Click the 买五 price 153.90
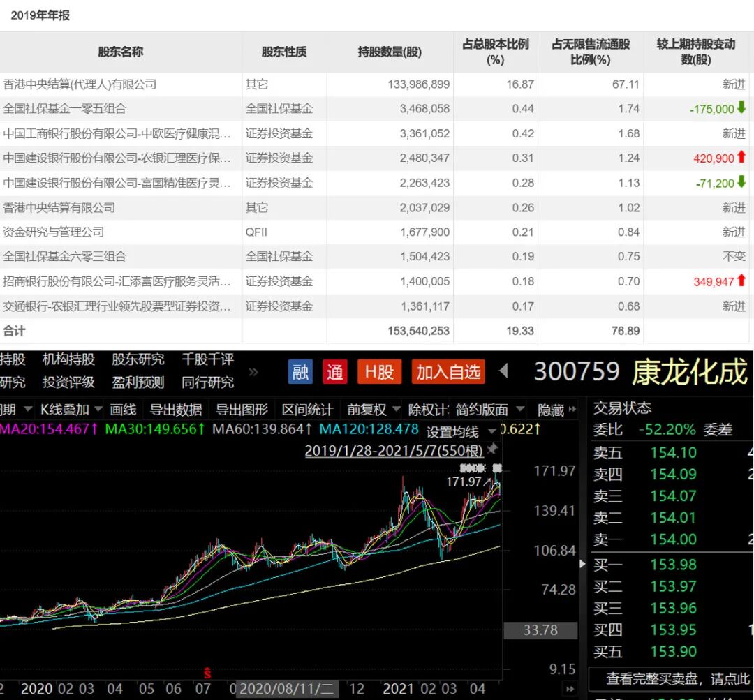 point(673,651)
